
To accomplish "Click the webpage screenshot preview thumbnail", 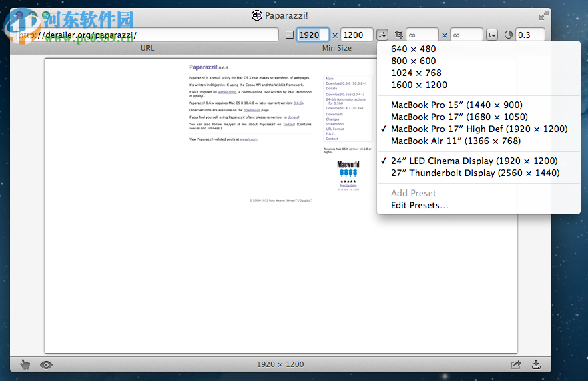I will tap(281, 206).
